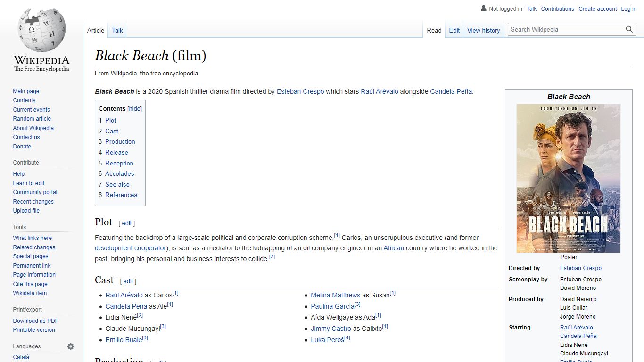
Task: Open Esteban Crespo link in intro
Action: [300, 91]
